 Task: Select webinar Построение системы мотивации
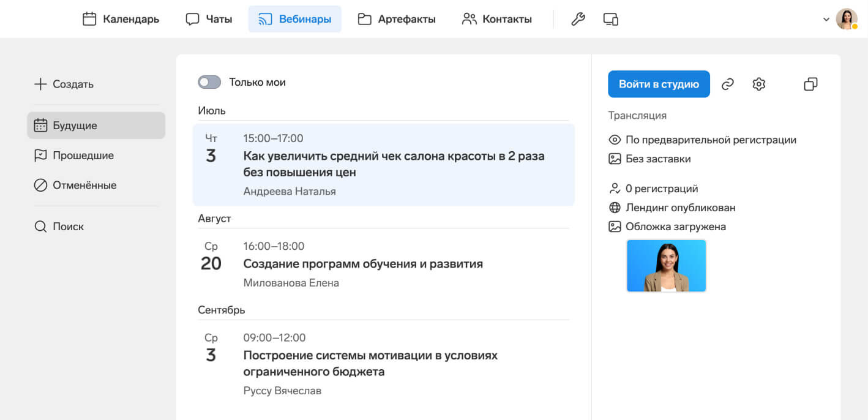tap(384, 364)
